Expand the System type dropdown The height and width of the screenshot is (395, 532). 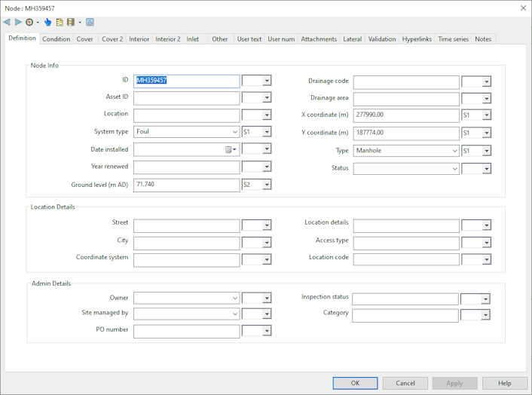pos(234,132)
